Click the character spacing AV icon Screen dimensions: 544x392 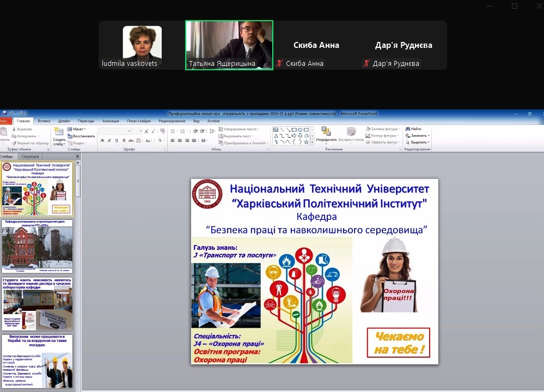tap(139, 140)
